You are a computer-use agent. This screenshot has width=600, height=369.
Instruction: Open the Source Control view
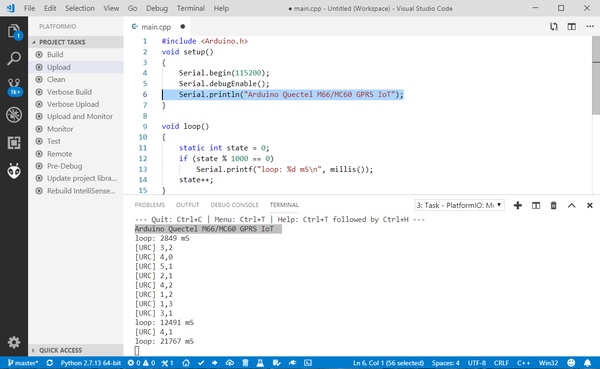pyautogui.click(x=14, y=87)
